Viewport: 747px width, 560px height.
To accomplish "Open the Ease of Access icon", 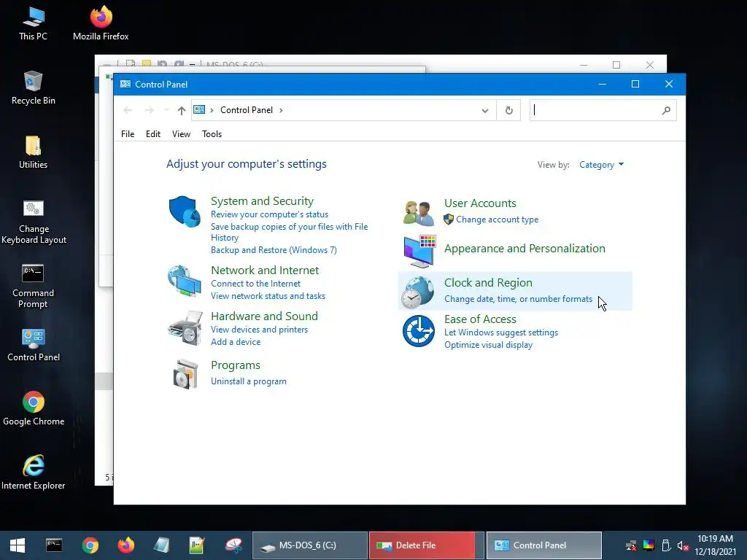I will (418, 330).
